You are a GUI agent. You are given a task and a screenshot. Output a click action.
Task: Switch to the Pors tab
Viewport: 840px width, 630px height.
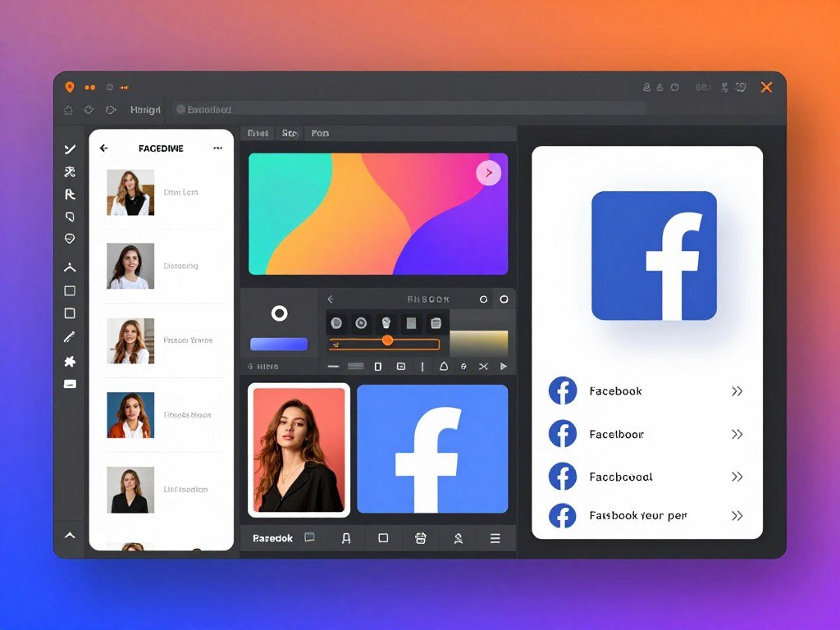(x=321, y=133)
